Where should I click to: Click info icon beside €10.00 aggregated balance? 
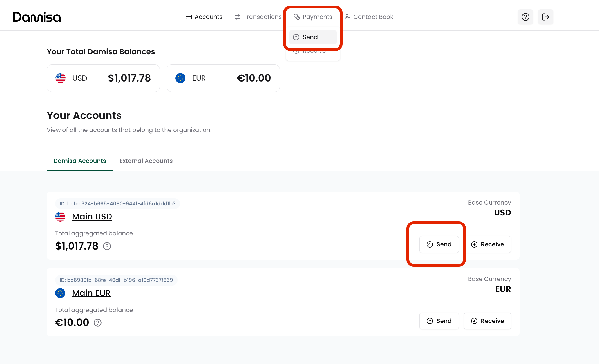pyautogui.click(x=98, y=323)
